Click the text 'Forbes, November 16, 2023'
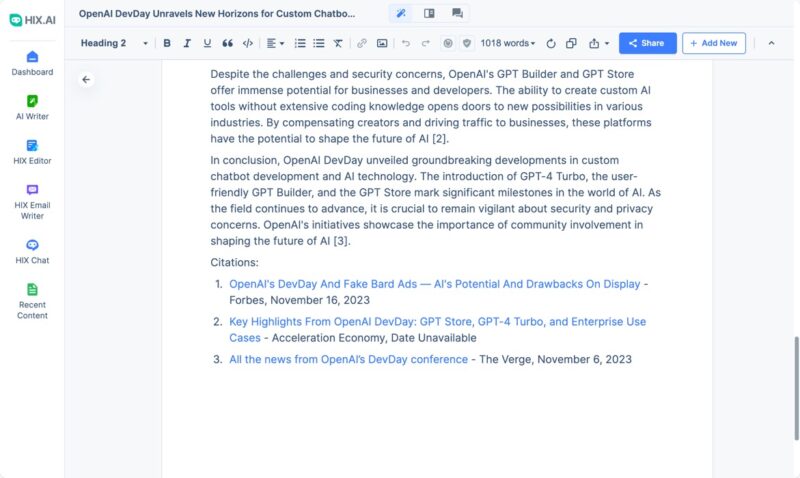The image size is (800, 478). [299, 300]
